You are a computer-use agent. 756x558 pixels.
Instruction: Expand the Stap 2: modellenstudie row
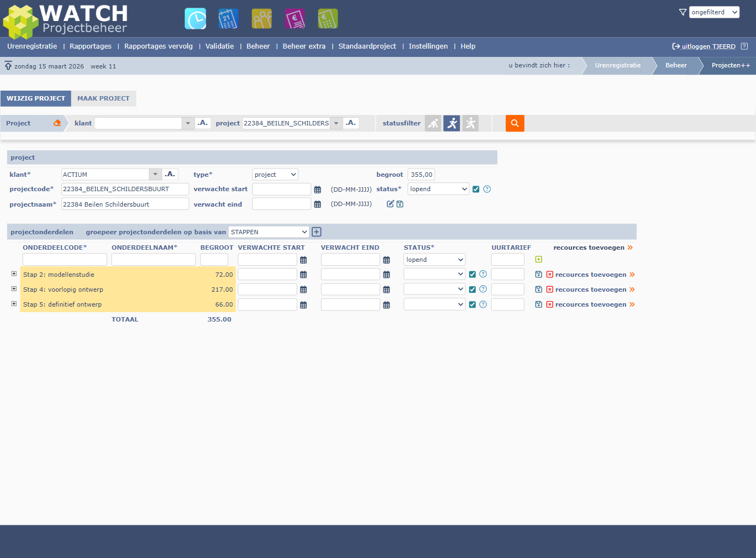(x=14, y=274)
